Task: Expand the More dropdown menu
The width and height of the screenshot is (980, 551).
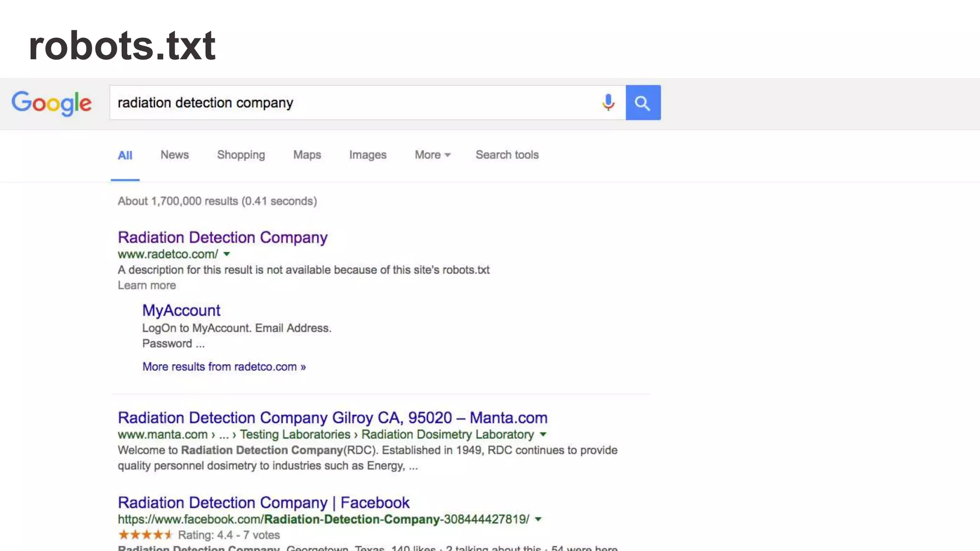Action: pyautogui.click(x=433, y=155)
